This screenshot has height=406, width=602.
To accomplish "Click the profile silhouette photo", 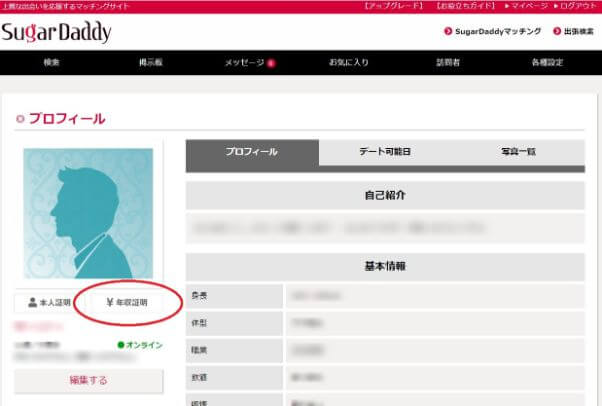I will coord(88,214).
